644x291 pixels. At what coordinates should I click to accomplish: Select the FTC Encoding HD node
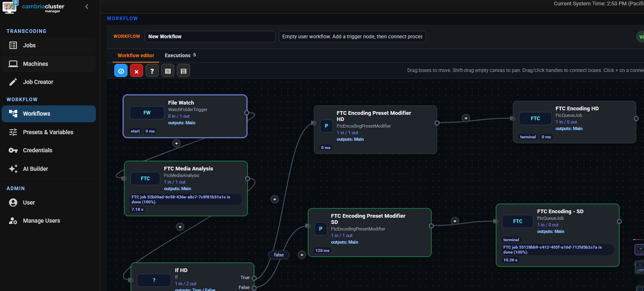tap(574, 122)
